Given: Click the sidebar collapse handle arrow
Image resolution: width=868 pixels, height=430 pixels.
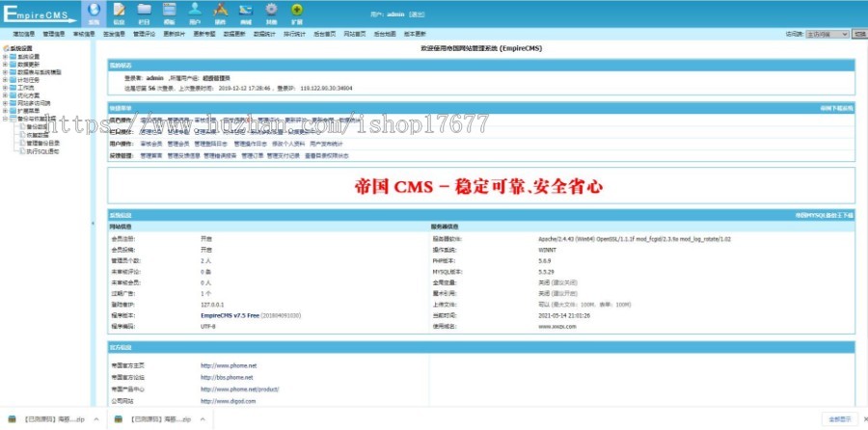Looking at the screenshot, I should coord(93,223).
